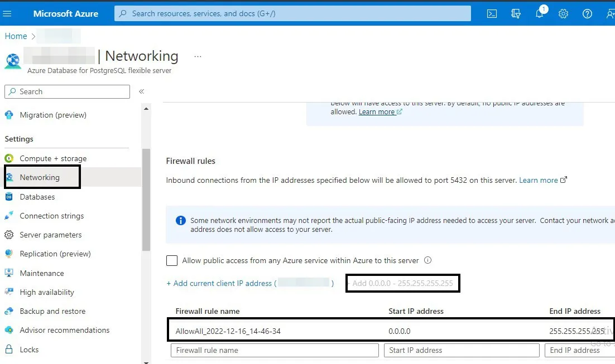
Task: Open the notifications bell
Action: tap(540, 14)
